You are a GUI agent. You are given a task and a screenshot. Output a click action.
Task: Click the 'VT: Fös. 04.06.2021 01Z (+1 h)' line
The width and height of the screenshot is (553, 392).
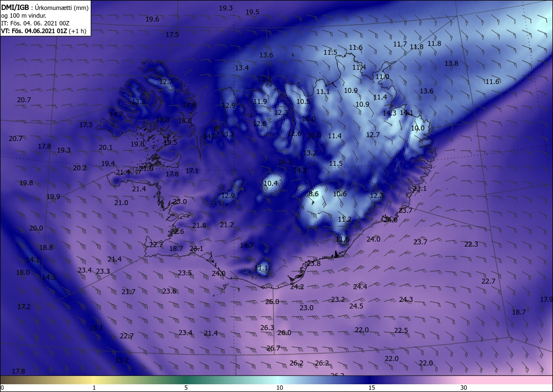(44, 31)
